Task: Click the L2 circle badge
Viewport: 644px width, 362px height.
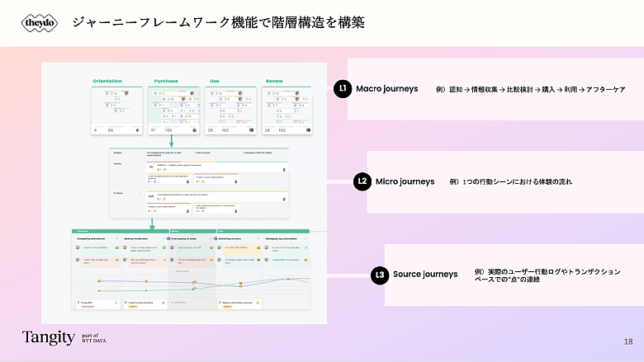Action: click(x=362, y=181)
